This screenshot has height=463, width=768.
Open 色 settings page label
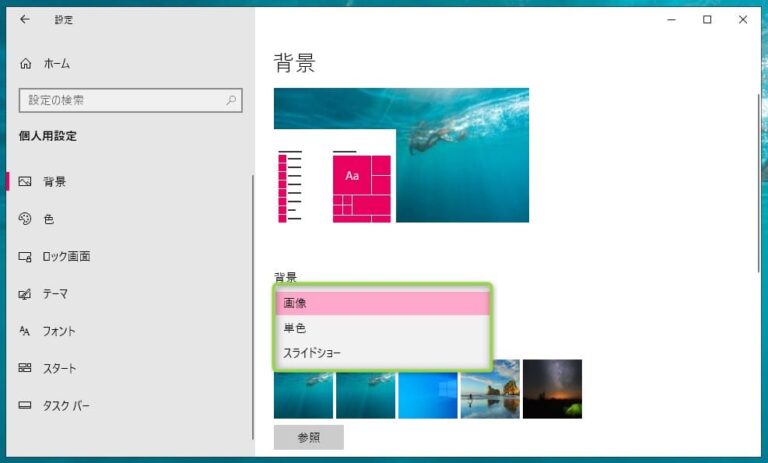[49, 219]
